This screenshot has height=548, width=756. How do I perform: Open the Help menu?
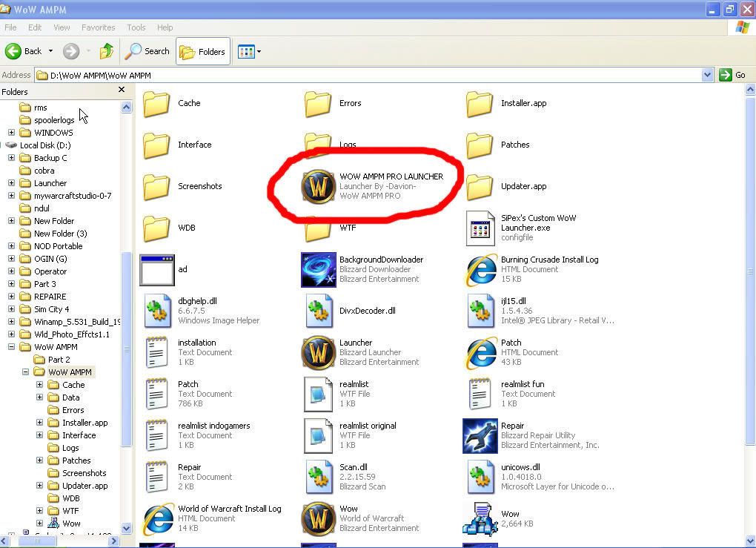[x=165, y=27]
